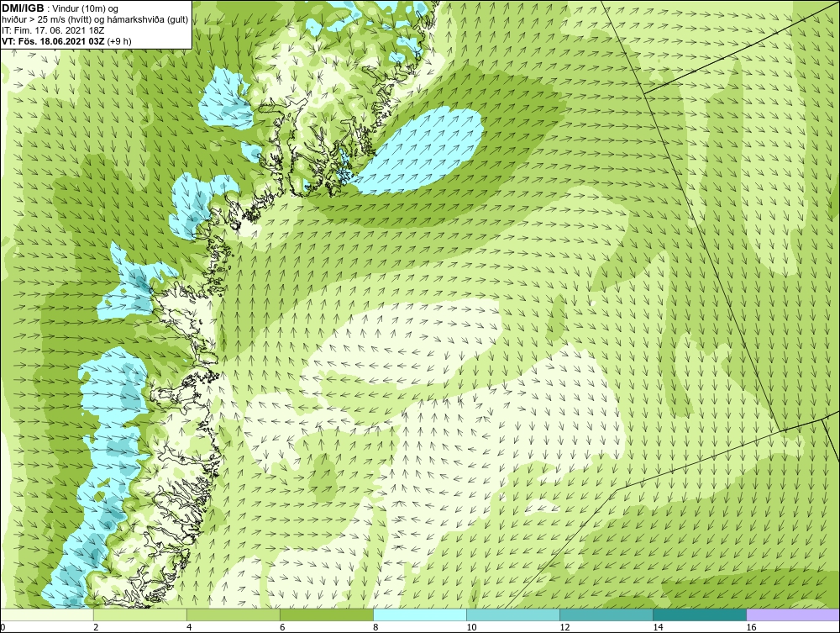Click the 10–12 m/s cyan legend swatch

513,615
